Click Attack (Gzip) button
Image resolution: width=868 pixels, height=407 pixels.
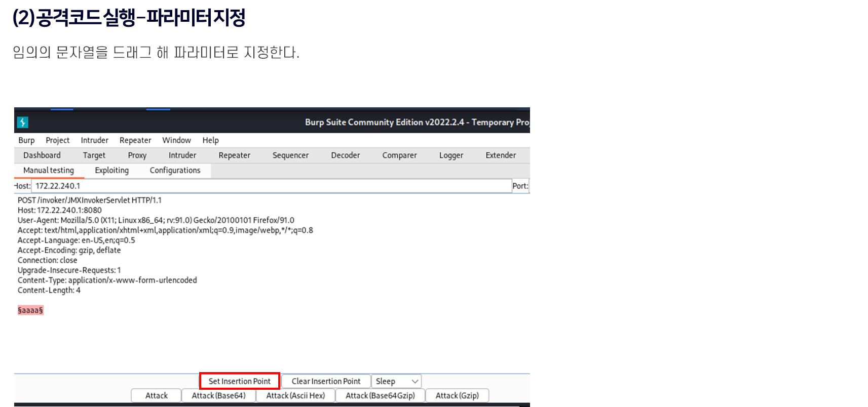[x=457, y=395]
